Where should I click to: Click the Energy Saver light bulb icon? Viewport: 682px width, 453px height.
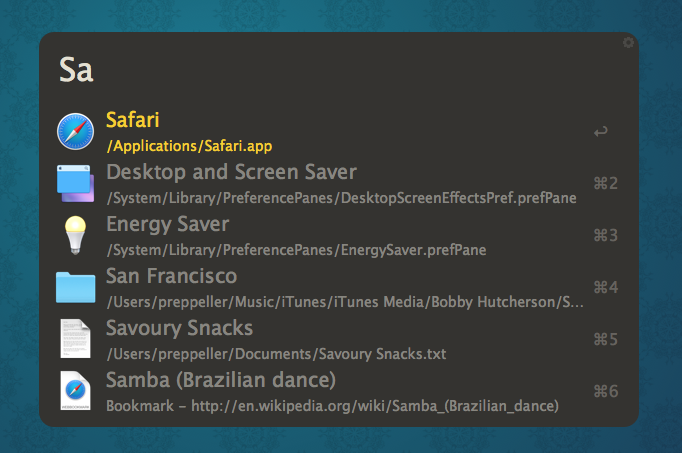(x=75, y=235)
